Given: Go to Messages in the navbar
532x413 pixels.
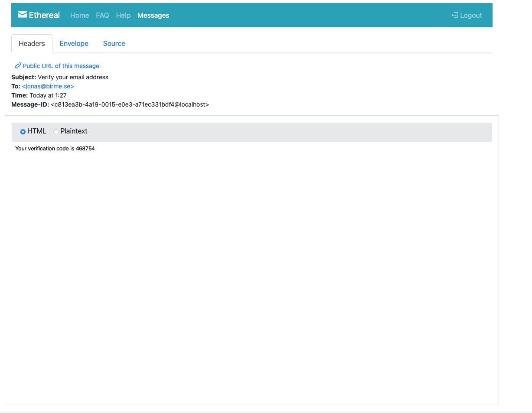Looking at the screenshot, I should (x=153, y=15).
